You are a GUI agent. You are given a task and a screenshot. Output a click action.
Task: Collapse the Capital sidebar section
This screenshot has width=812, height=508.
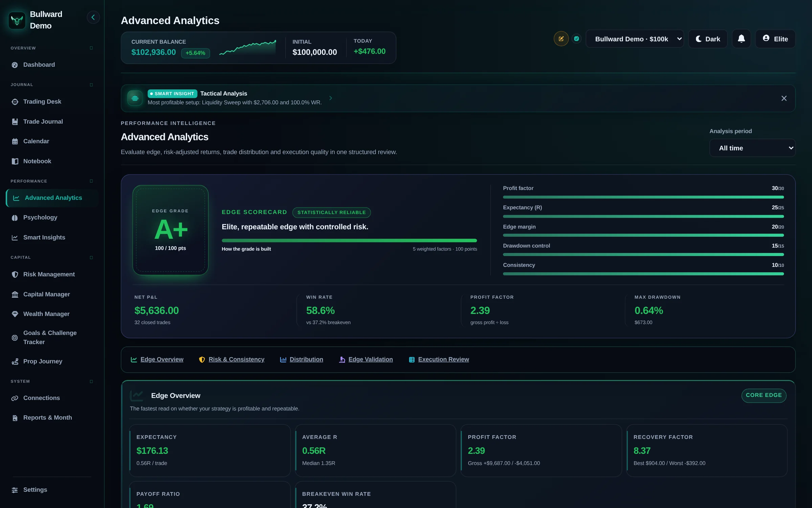click(91, 257)
